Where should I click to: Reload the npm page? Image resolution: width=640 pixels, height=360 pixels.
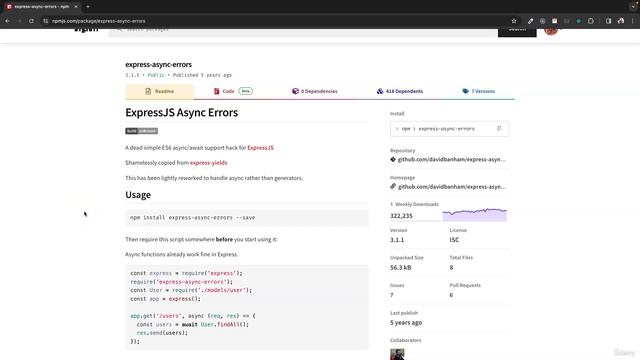tap(31, 21)
